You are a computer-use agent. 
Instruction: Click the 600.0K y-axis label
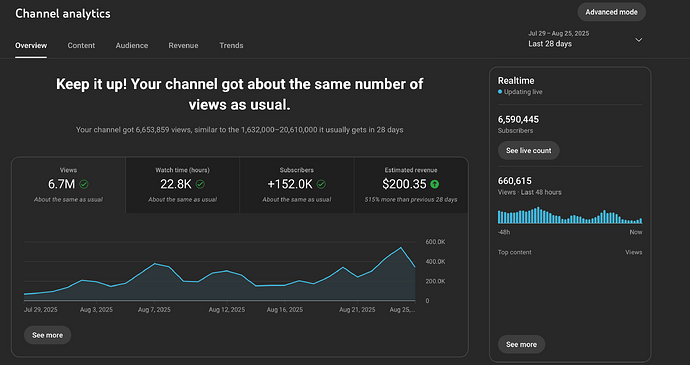pos(435,242)
